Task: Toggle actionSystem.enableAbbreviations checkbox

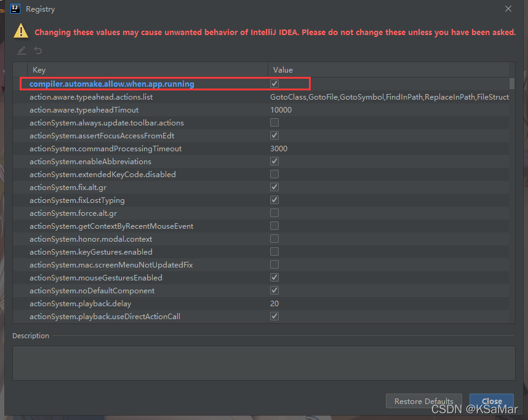Action: pyautogui.click(x=274, y=161)
